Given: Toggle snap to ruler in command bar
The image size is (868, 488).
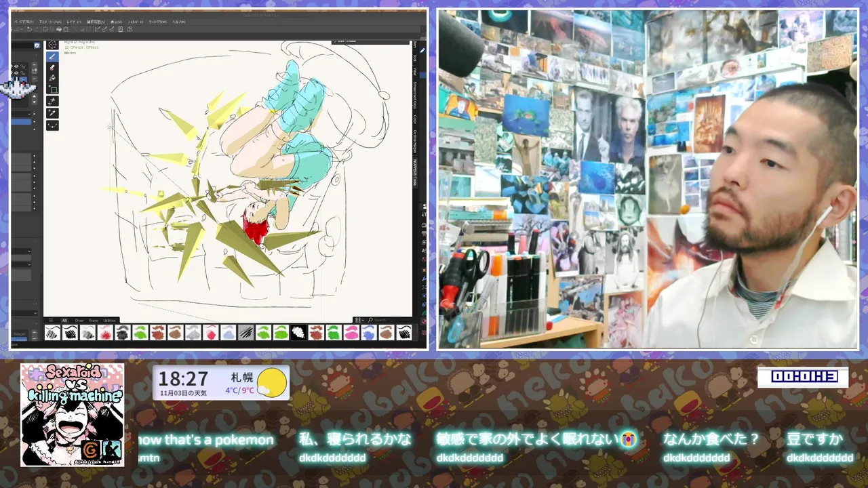Looking at the screenshot, I should pos(97,29).
